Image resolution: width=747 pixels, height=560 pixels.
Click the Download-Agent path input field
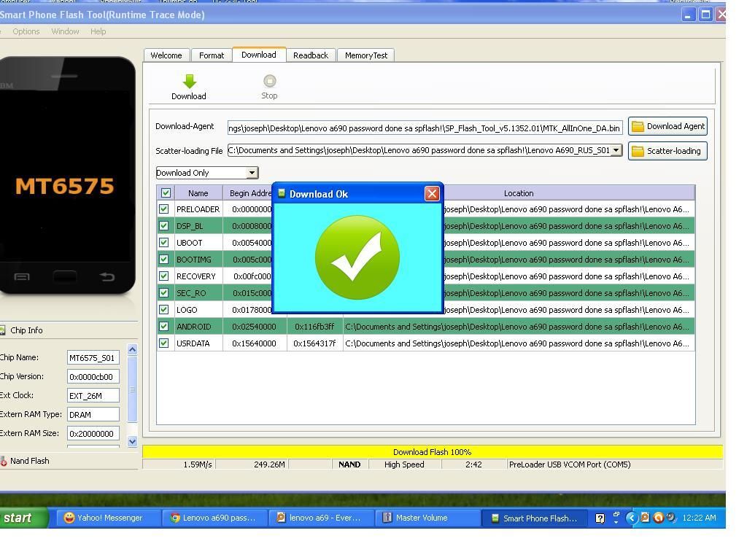pos(425,128)
